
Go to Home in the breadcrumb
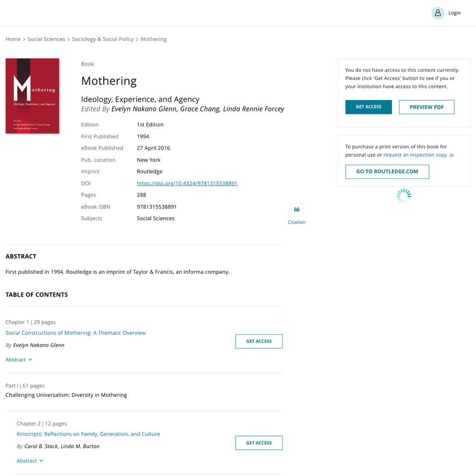click(13, 39)
